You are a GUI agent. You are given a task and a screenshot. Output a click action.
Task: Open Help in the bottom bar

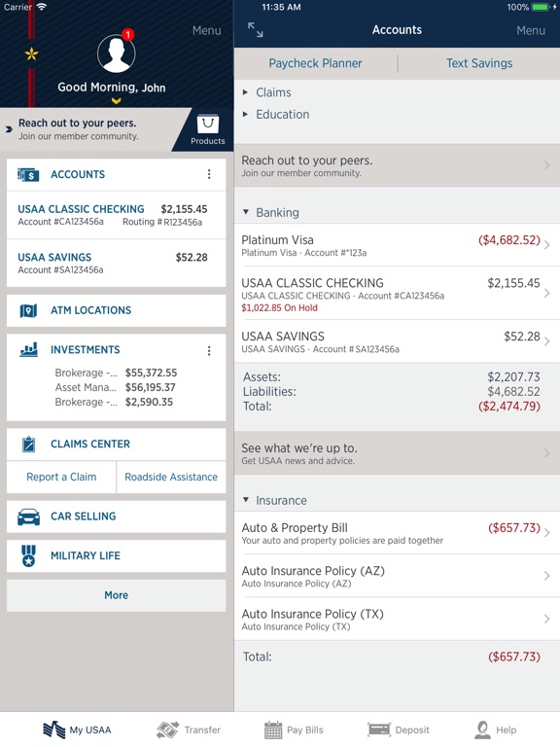(x=495, y=729)
